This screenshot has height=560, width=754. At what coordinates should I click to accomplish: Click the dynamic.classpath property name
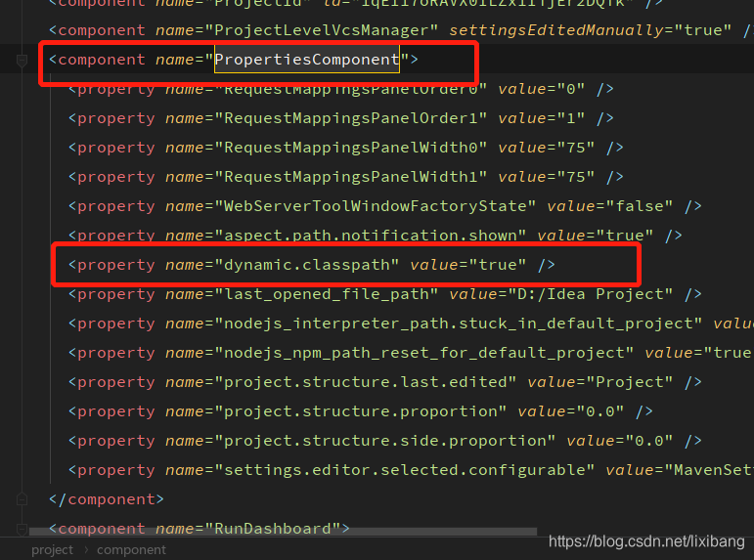[307, 265]
